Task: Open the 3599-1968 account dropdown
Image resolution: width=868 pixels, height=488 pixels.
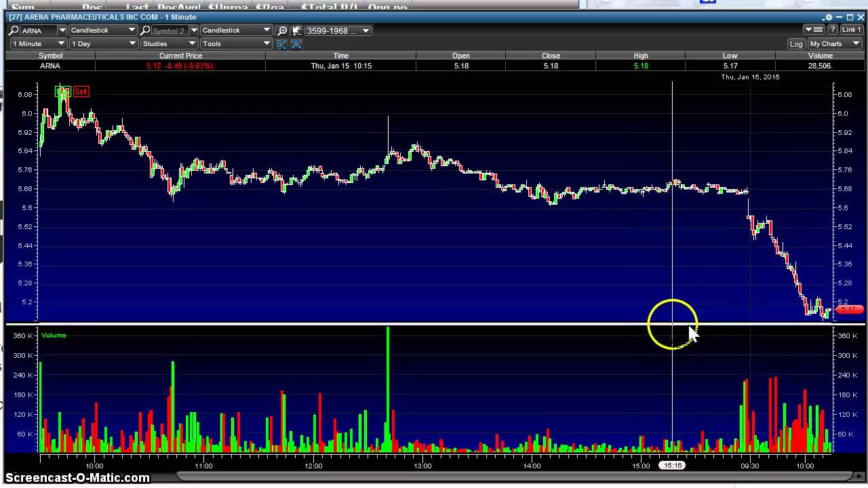Action: pos(338,30)
